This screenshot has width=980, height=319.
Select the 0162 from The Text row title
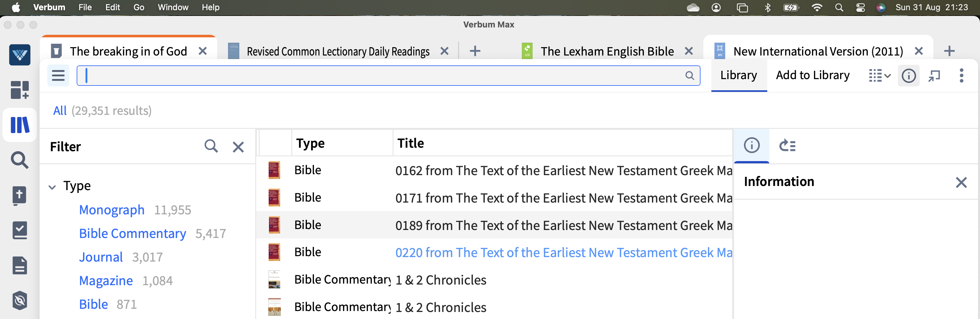(563, 171)
